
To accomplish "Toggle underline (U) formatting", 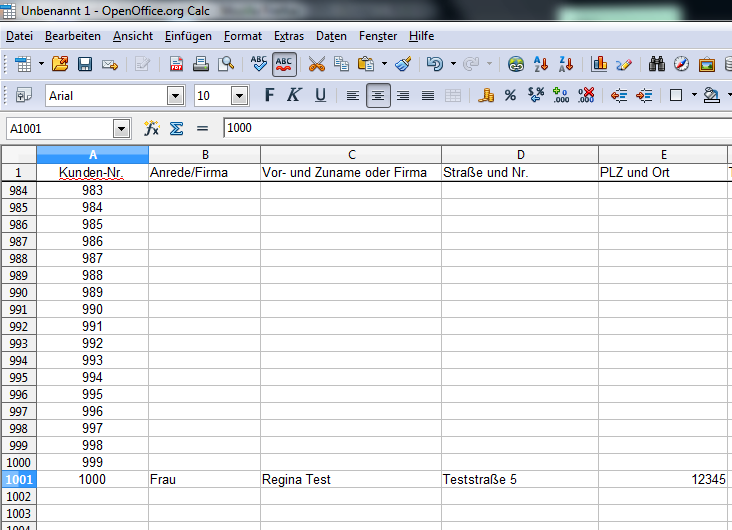I will (x=320, y=95).
